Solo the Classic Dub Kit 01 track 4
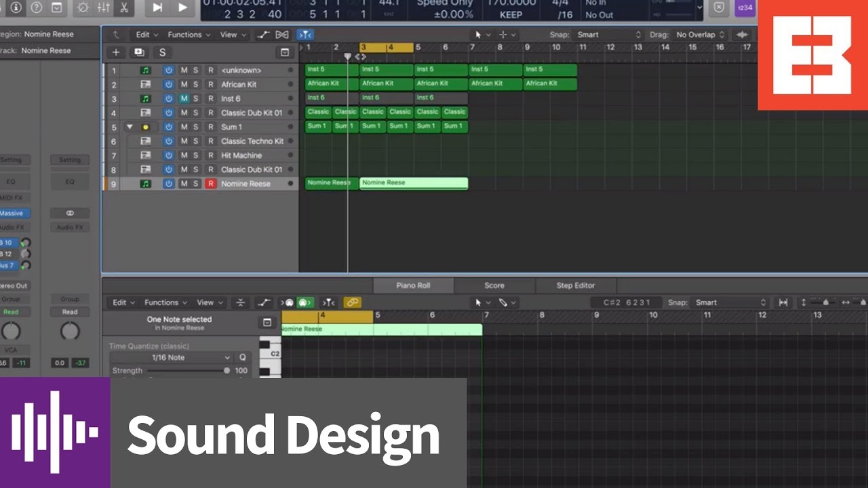The height and width of the screenshot is (488, 868). (196, 113)
